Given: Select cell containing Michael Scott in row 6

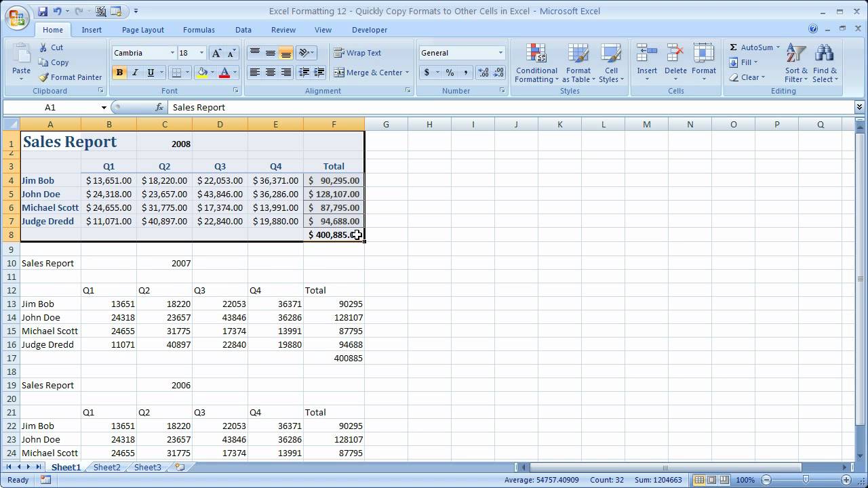Looking at the screenshot, I should click(x=50, y=207).
